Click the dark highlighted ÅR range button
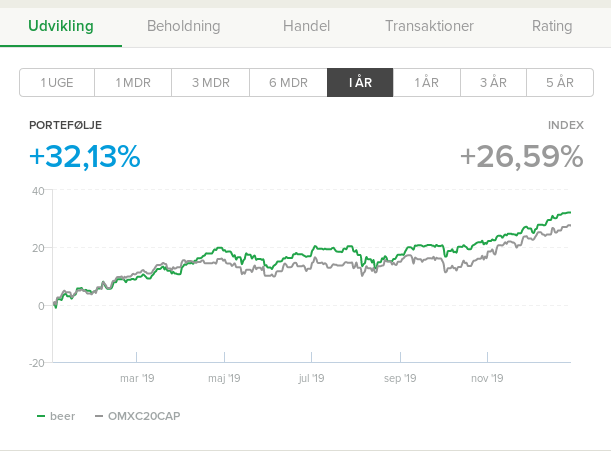 [x=360, y=83]
